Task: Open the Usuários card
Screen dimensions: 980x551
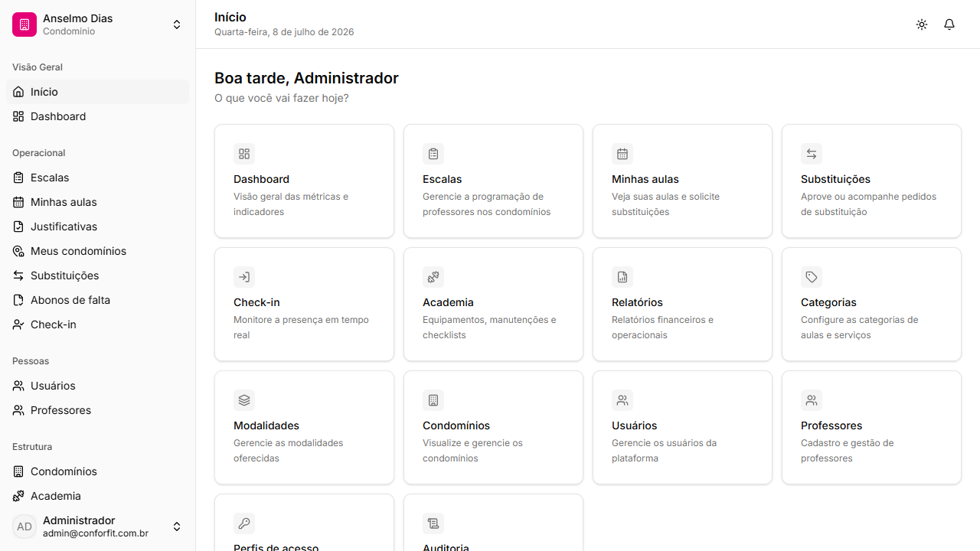Action: coord(682,427)
